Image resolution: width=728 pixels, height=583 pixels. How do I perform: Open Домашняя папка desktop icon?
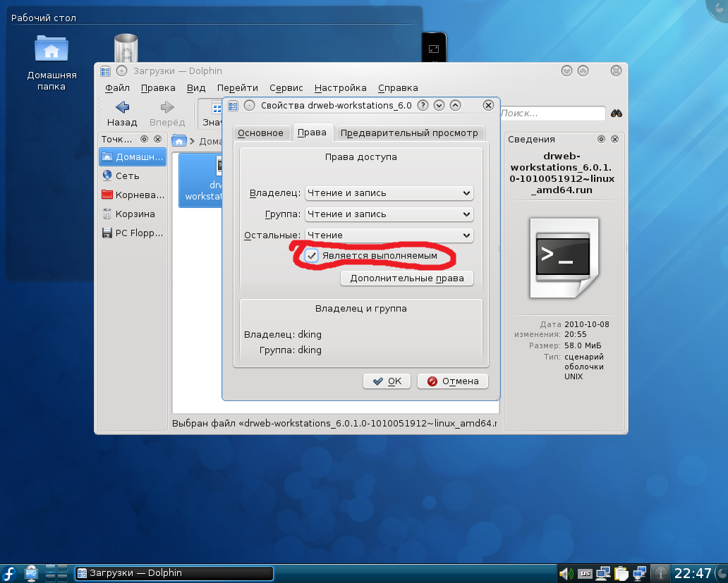(51, 63)
